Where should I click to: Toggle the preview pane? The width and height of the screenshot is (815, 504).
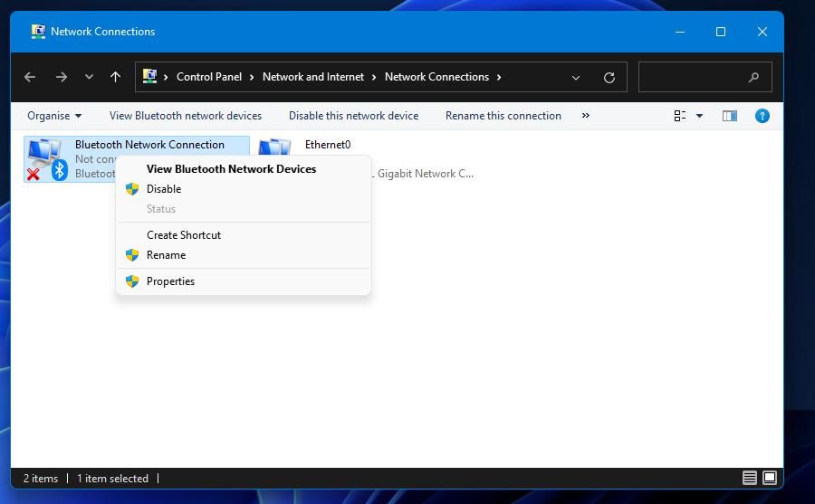[730, 116]
